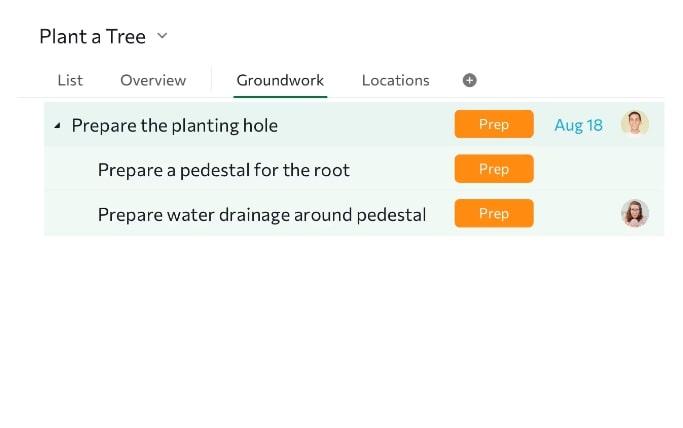Screen dimensions: 683x428
Task: Select the Groundwork tab
Action: click(x=280, y=80)
